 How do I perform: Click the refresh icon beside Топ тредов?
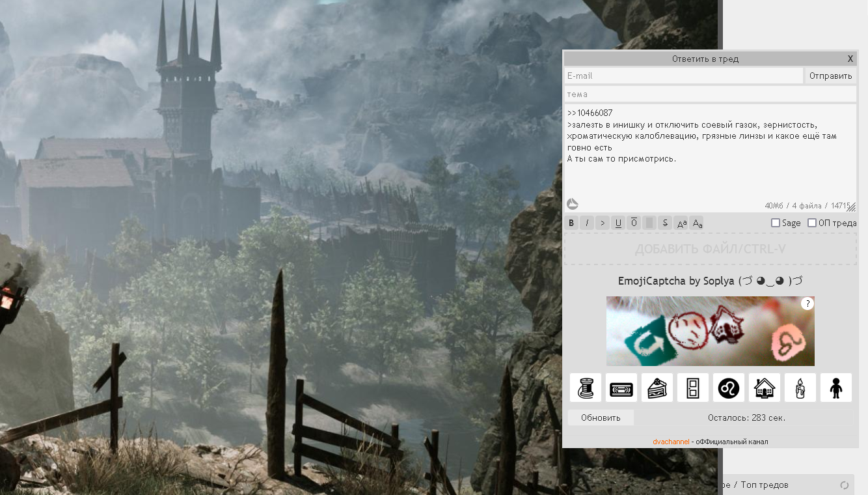click(845, 485)
